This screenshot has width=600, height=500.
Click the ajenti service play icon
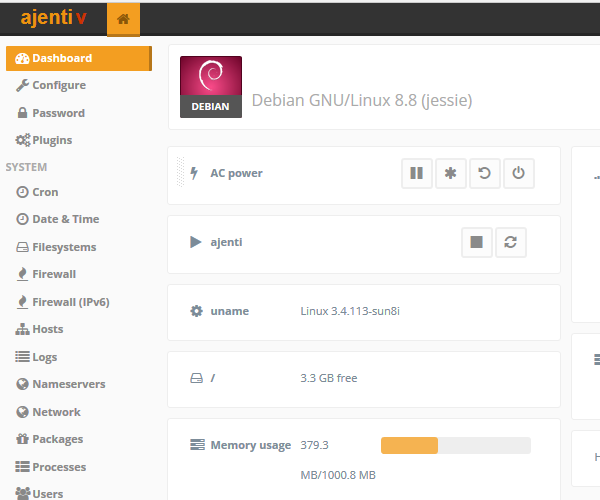[196, 242]
